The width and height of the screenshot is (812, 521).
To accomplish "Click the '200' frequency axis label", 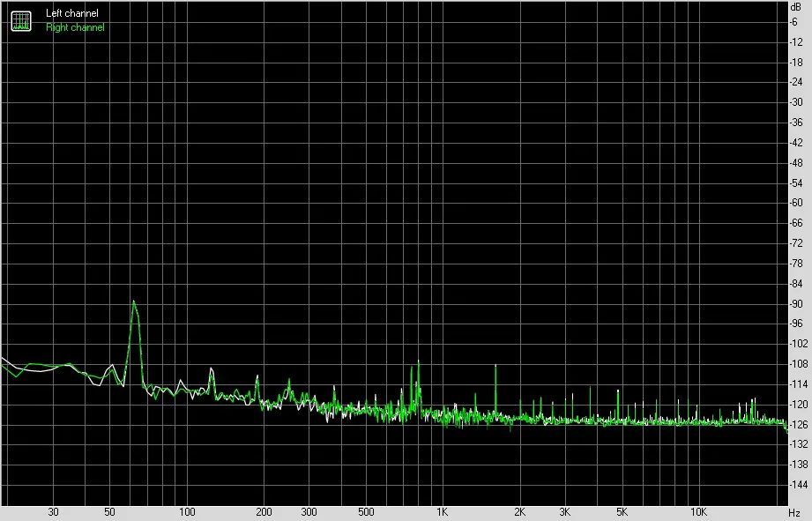I will [264, 512].
